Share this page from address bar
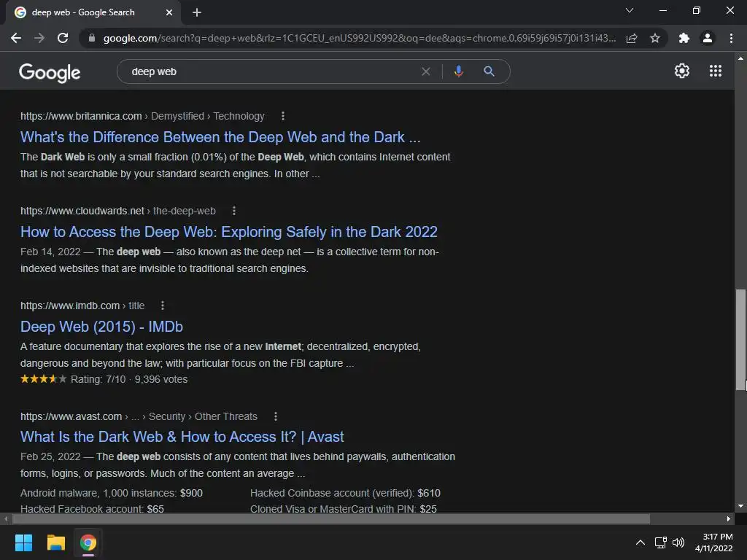The height and width of the screenshot is (560, 747). point(632,38)
